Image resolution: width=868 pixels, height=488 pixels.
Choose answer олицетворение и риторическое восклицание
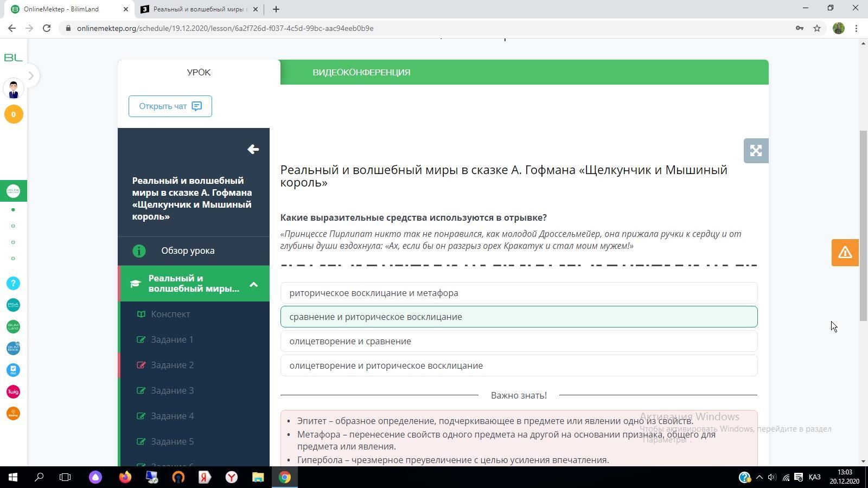point(519,365)
